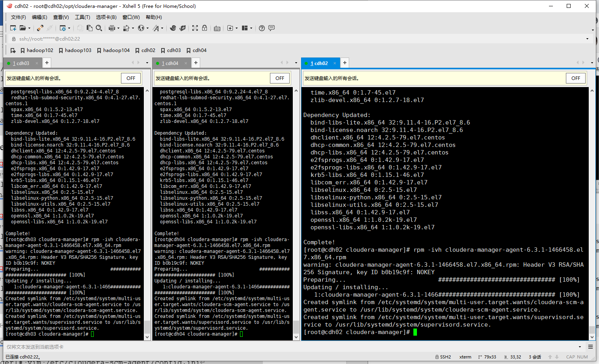This screenshot has width=599, height=364.
Task: Open hadoop104 quick-connect link
Action: 113,50
